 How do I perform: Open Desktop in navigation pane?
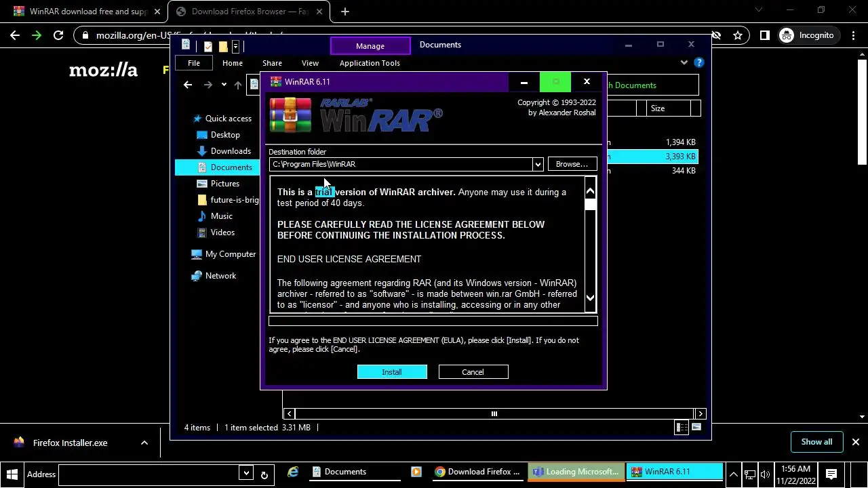point(218,135)
